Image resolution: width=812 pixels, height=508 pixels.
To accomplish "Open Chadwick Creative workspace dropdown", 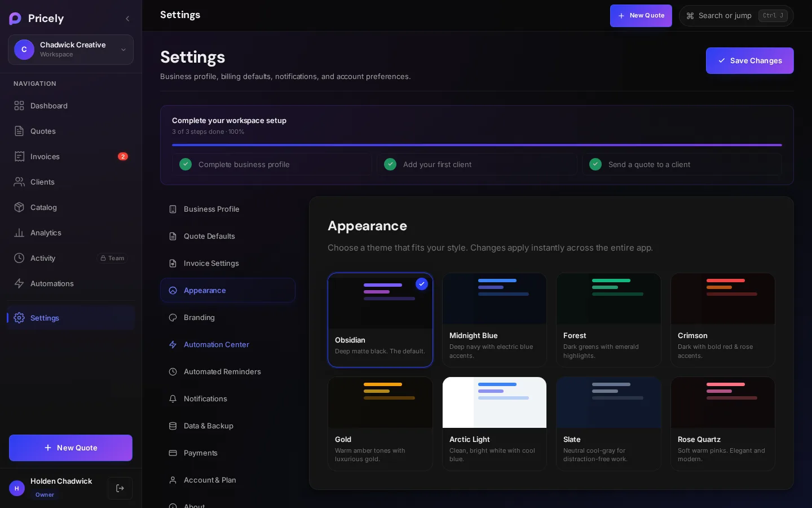I will (x=70, y=50).
